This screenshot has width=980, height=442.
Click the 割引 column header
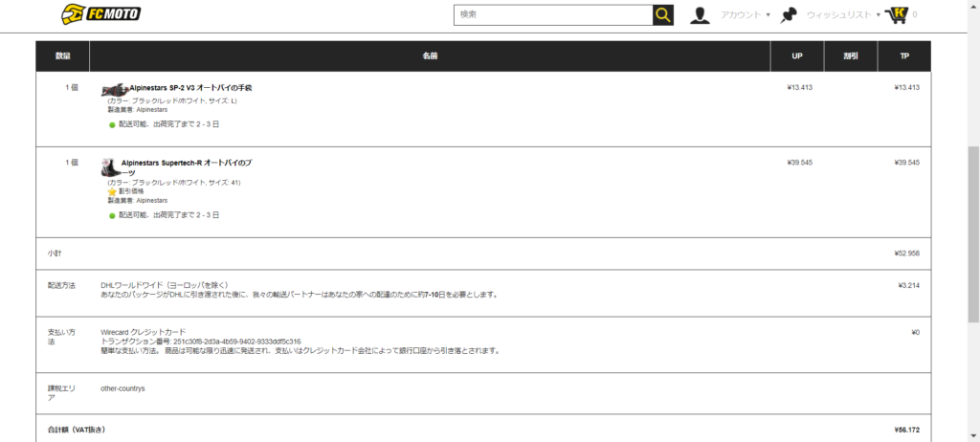point(851,56)
